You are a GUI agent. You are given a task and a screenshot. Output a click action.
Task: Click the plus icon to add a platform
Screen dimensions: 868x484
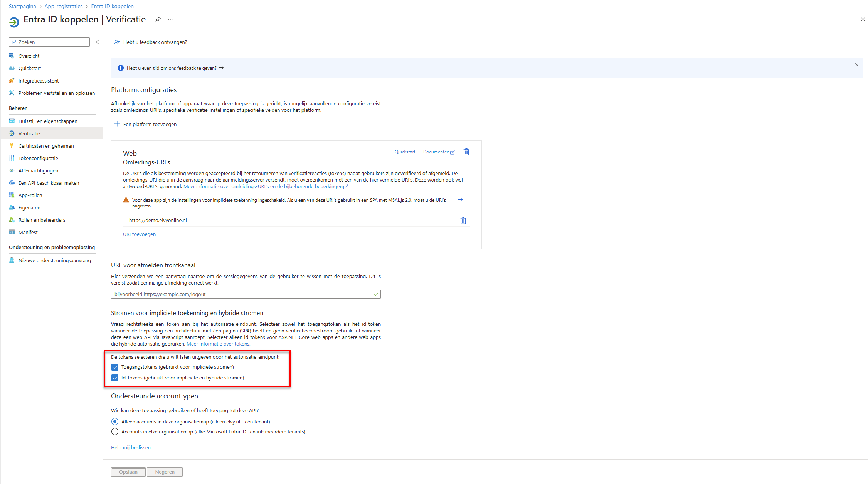click(117, 124)
